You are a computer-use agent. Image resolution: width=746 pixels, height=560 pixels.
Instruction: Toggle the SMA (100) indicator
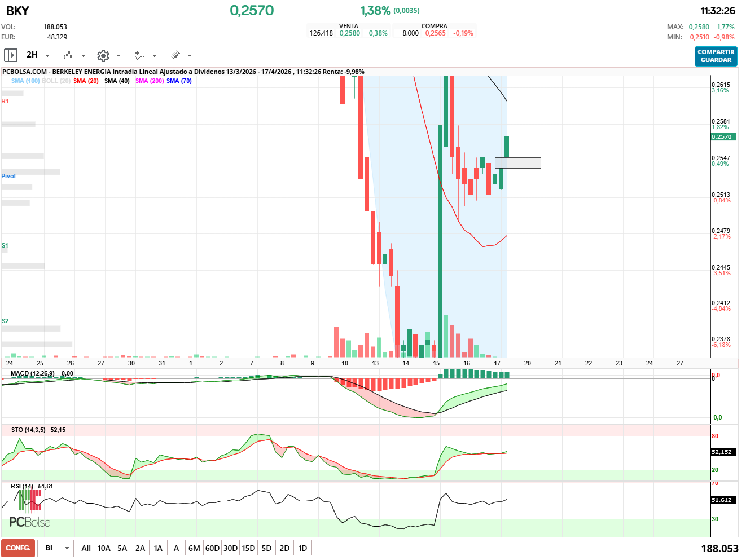click(25, 81)
